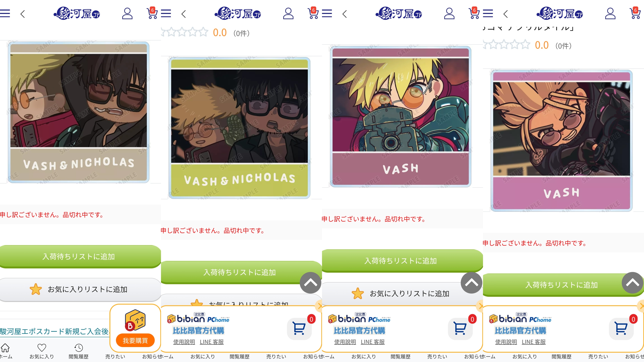Click 入荷待ちリストに追加 under the purple VASH card
The image size is (644, 362).
pyautogui.click(x=561, y=285)
